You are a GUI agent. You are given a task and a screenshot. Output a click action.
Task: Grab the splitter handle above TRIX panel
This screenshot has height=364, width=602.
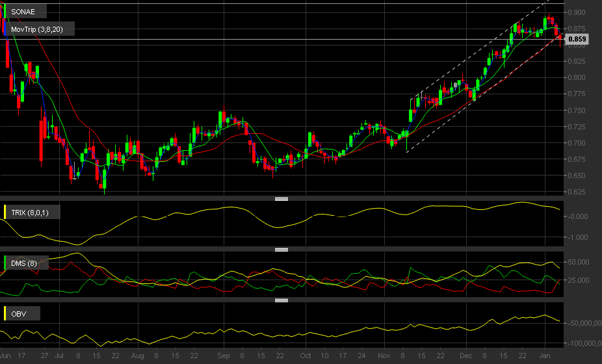281,199
